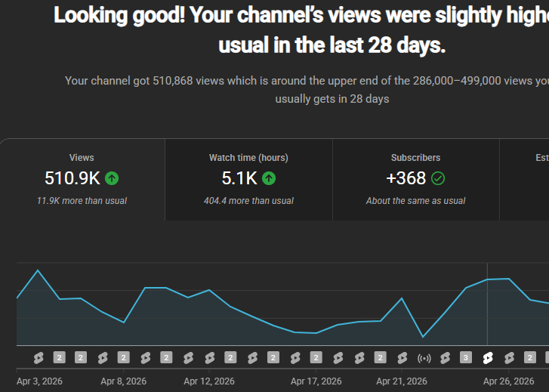Click the Shorts icon immediately right of live icon

(445, 358)
